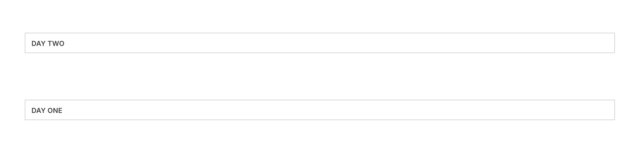Open the DAY TWO section
This screenshot has height=159, width=644.
pyautogui.click(x=320, y=43)
